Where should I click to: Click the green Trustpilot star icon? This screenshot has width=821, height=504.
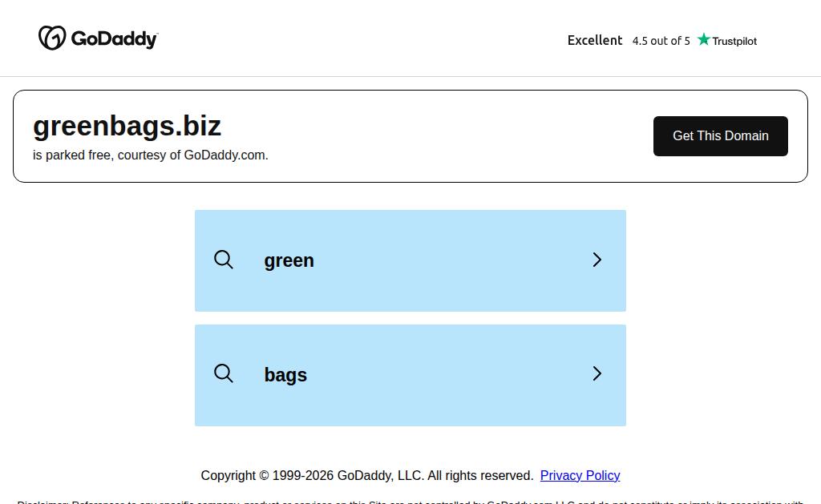tap(704, 39)
